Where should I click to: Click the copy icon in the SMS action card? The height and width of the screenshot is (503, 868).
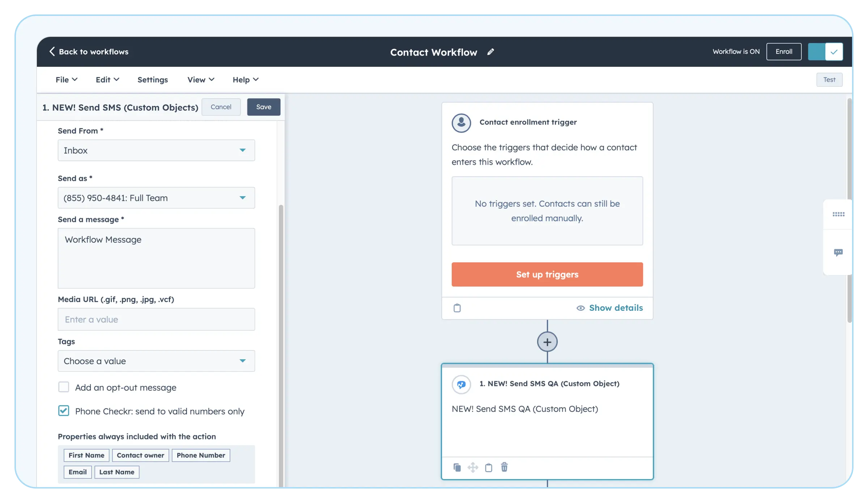(x=457, y=468)
